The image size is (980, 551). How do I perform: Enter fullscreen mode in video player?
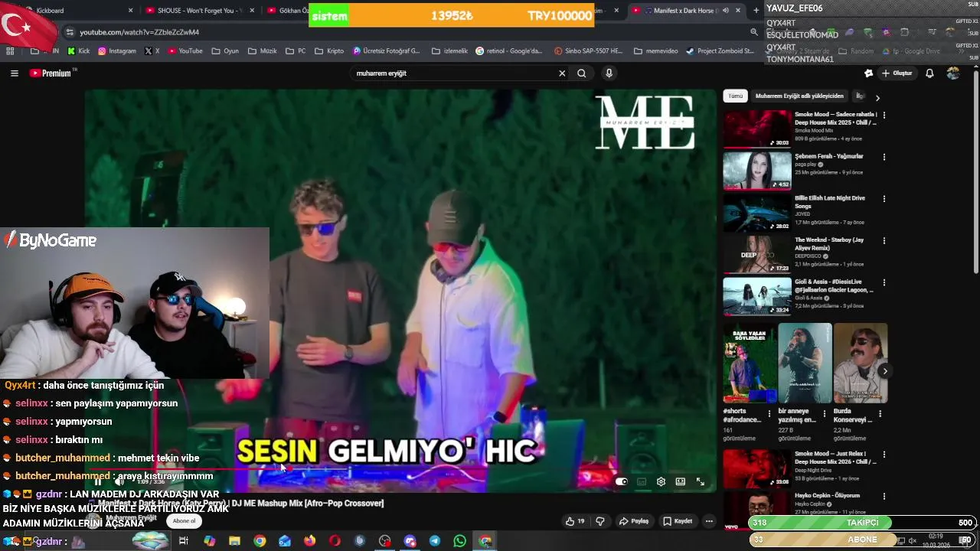point(700,481)
